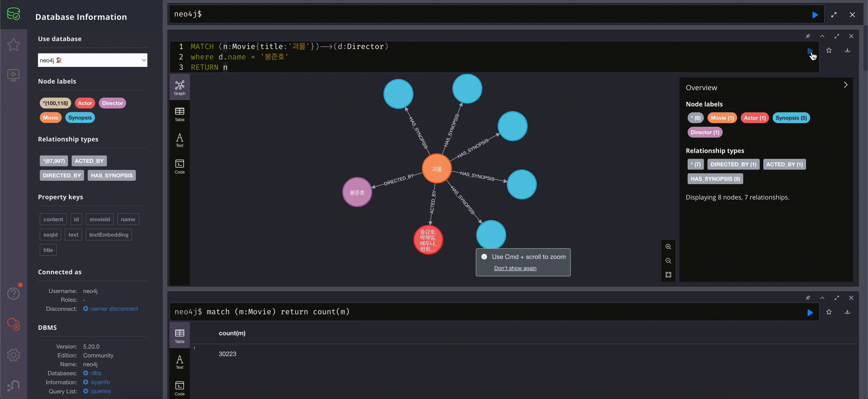The image size is (868, 399).
Task: Switch to Table view in graph frame
Action: tap(180, 114)
